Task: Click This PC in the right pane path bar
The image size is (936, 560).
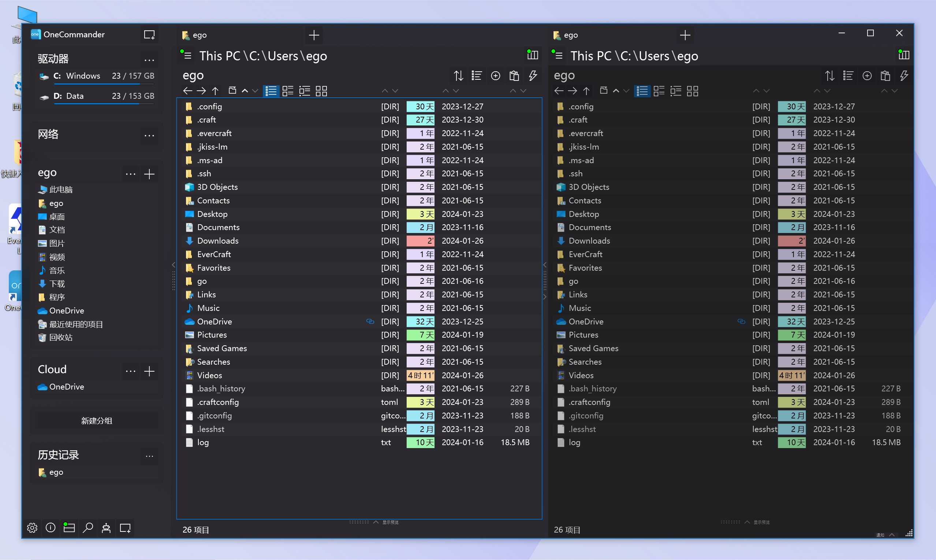Action: point(591,56)
